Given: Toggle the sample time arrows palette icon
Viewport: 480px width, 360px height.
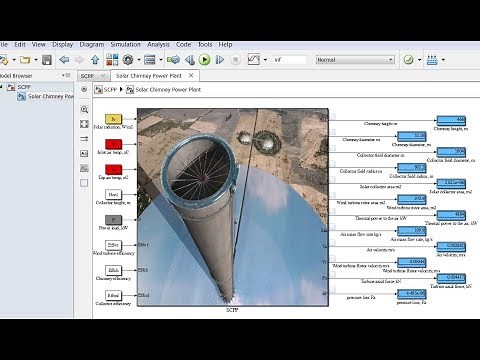Looking at the screenshot, I should [x=84, y=139].
